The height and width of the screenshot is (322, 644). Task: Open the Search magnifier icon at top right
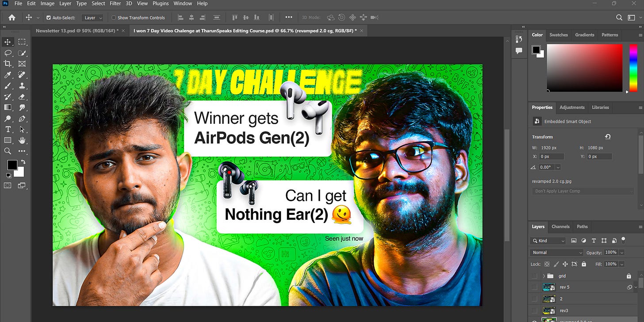coord(619,18)
